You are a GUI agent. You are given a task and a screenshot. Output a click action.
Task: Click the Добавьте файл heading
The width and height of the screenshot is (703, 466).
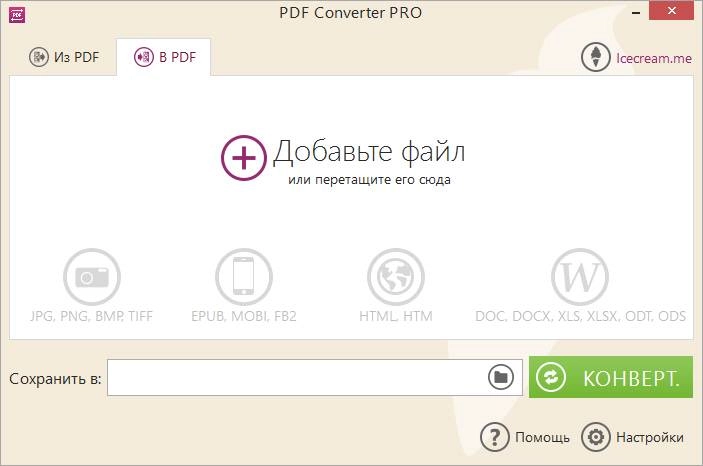[369, 152]
